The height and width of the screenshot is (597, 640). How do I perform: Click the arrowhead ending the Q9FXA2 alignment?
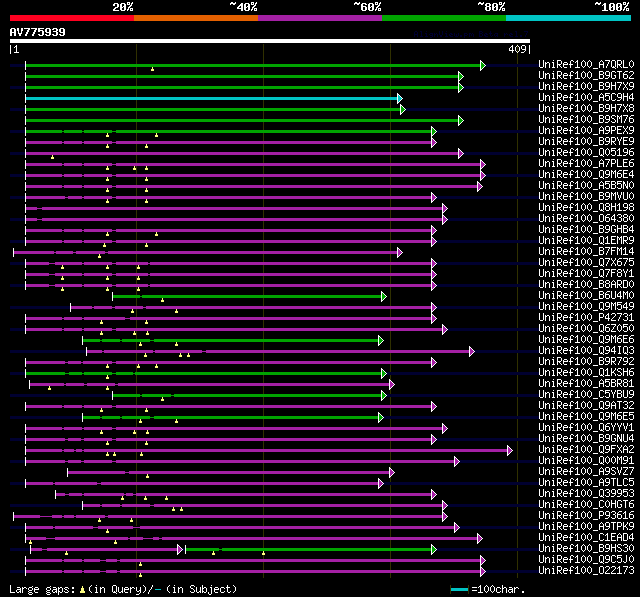[510, 451]
